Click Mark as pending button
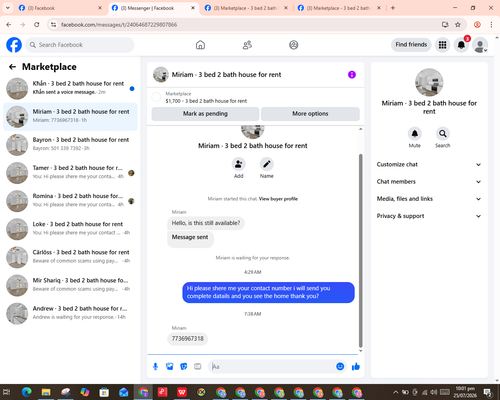Screen dimensions: 500x400 (205, 114)
